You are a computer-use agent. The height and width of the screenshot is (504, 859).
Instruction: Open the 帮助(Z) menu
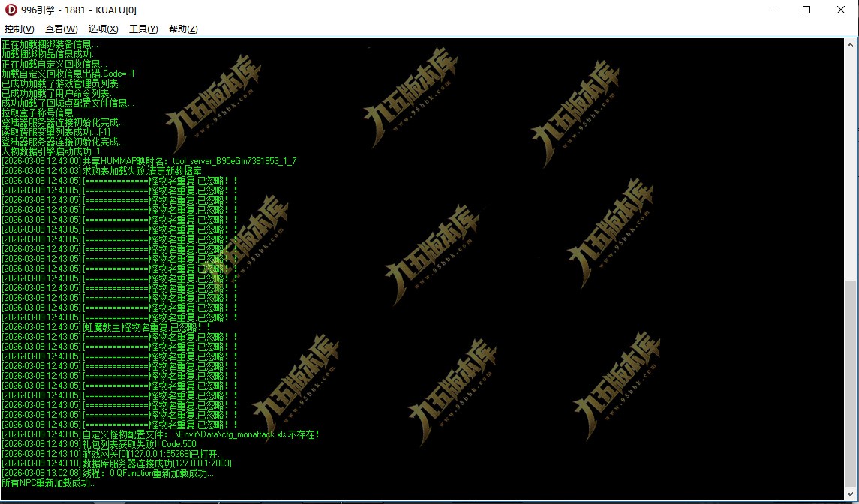tap(183, 29)
